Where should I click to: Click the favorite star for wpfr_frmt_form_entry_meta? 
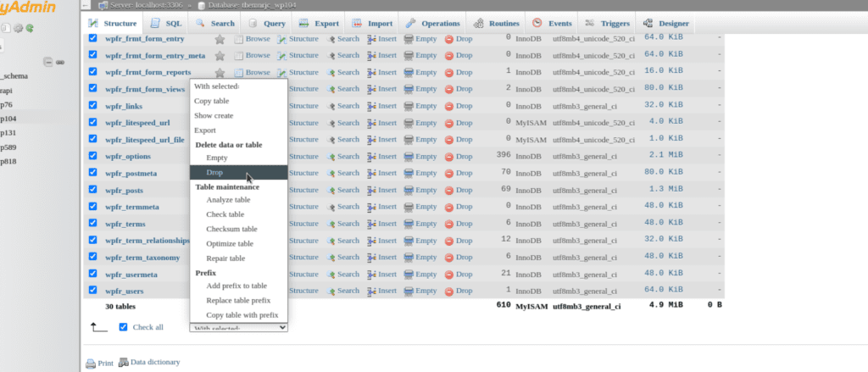[x=220, y=56]
